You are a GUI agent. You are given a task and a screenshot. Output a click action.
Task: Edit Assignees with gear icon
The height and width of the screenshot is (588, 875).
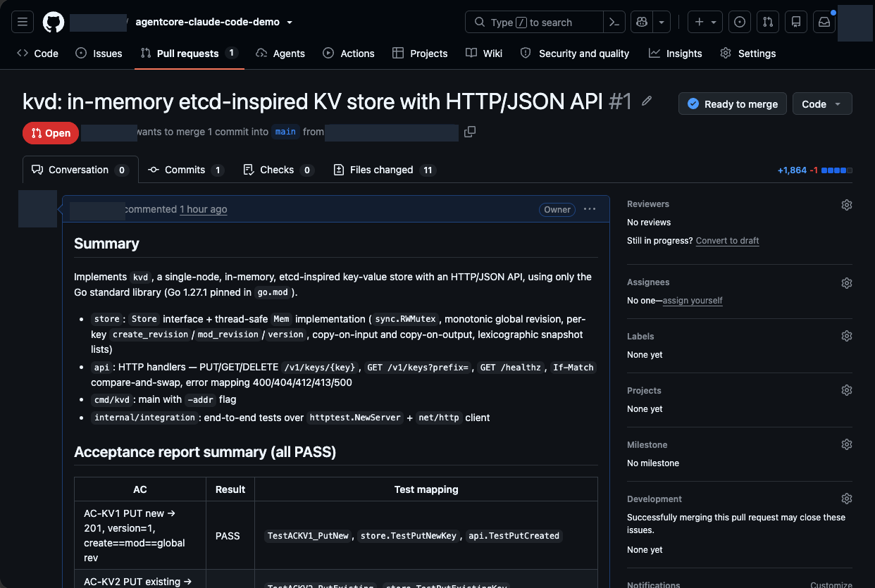pyautogui.click(x=847, y=282)
